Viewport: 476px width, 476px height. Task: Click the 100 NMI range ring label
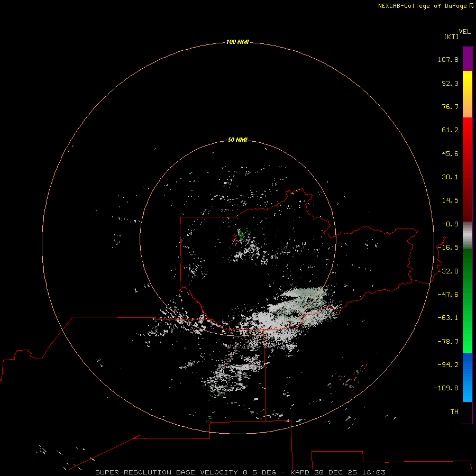(x=237, y=42)
